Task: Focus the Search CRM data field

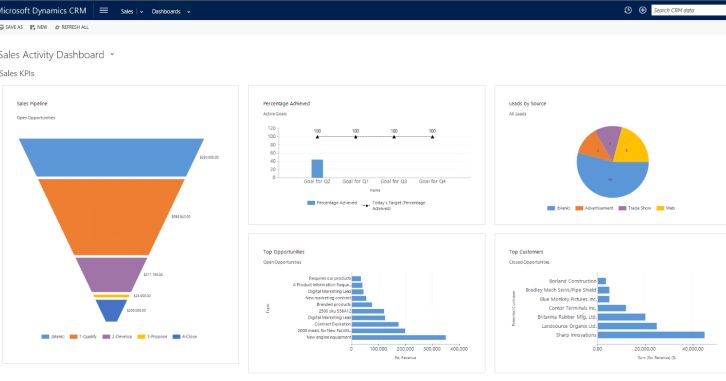Action: [x=688, y=10]
